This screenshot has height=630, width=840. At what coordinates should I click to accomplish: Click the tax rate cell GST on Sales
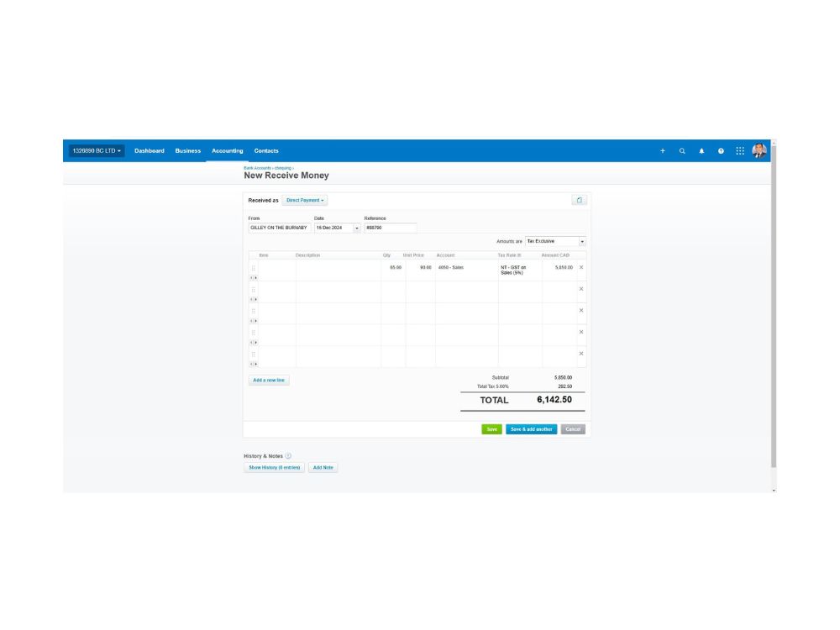(520, 270)
